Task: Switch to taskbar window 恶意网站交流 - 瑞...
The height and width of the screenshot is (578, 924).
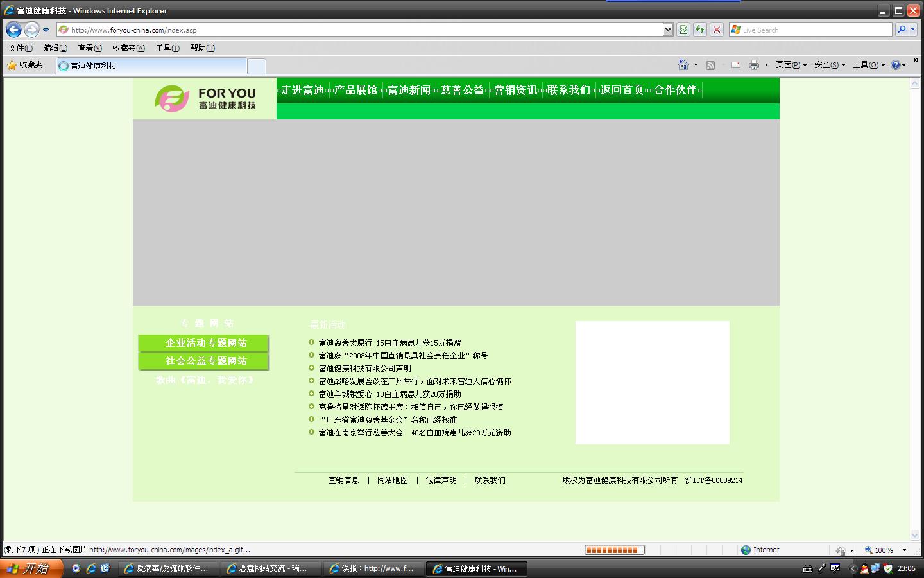Action: [271, 568]
